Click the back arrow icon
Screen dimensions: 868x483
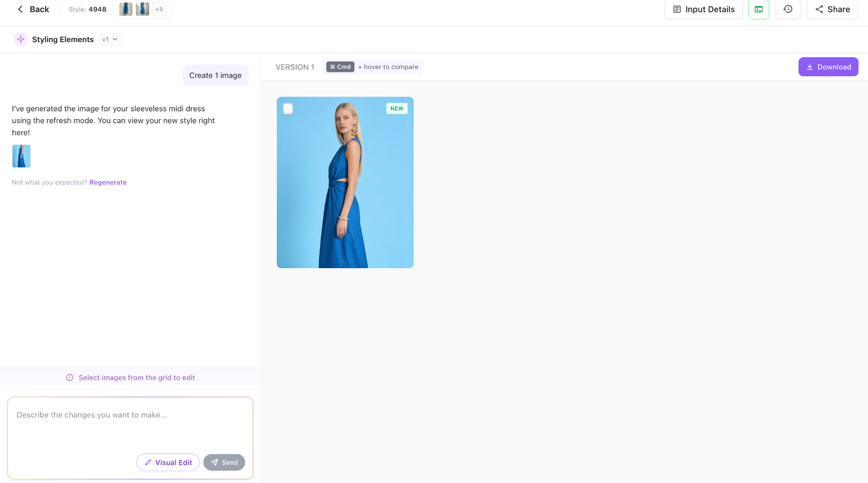point(20,9)
